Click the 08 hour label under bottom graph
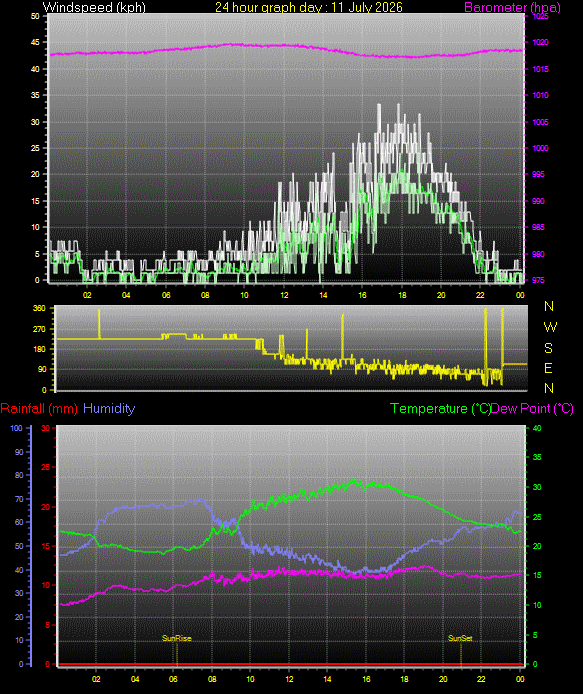The width and height of the screenshot is (583, 694). (x=212, y=679)
